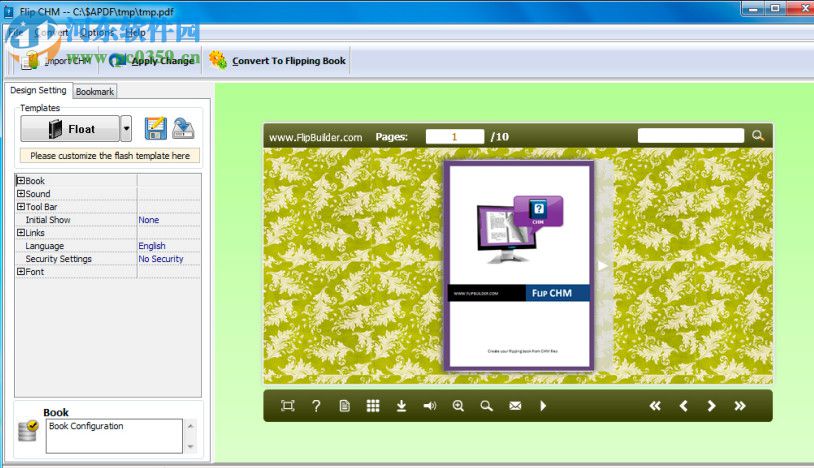Click the Flip CHM app icon in title bar
The image size is (814, 468).
pos(9,11)
